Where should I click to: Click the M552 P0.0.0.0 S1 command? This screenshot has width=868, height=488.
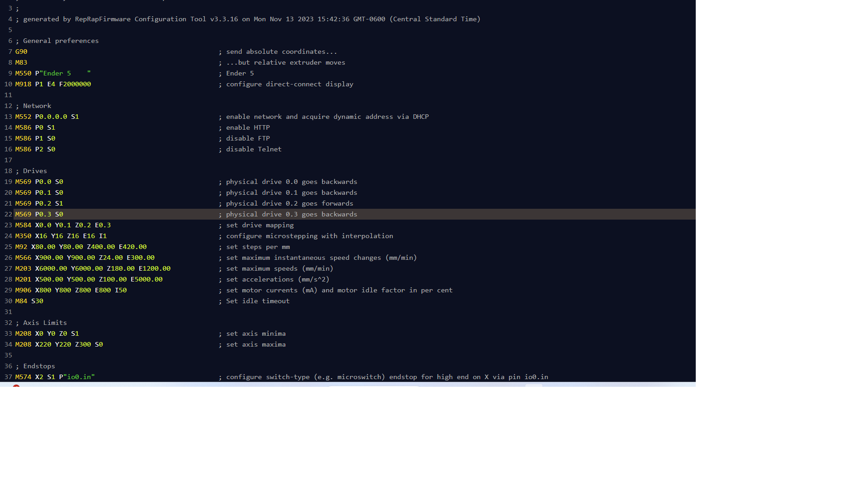tap(47, 117)
